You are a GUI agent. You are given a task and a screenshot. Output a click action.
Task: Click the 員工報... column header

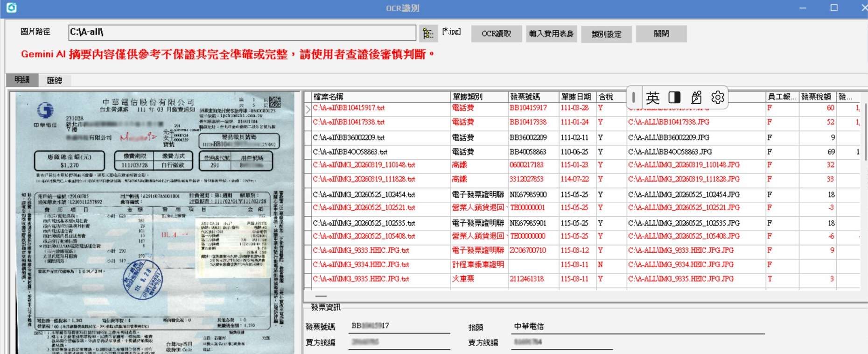(782, 97)
